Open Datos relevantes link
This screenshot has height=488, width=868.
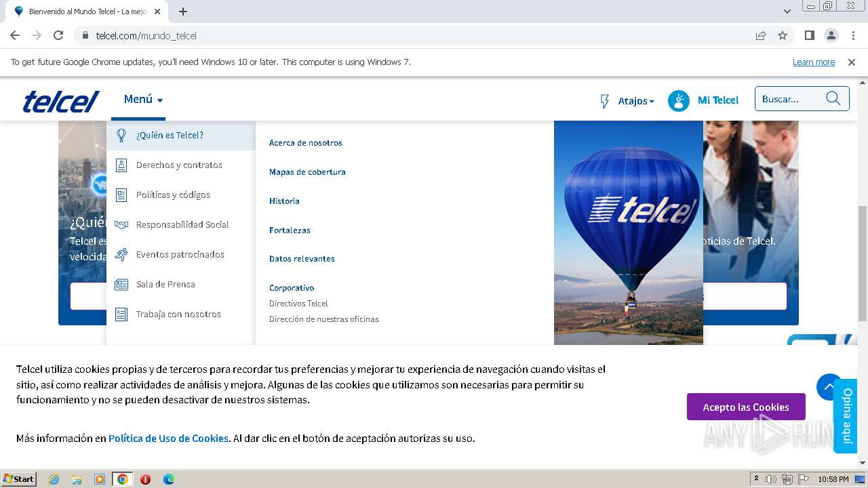302,259
